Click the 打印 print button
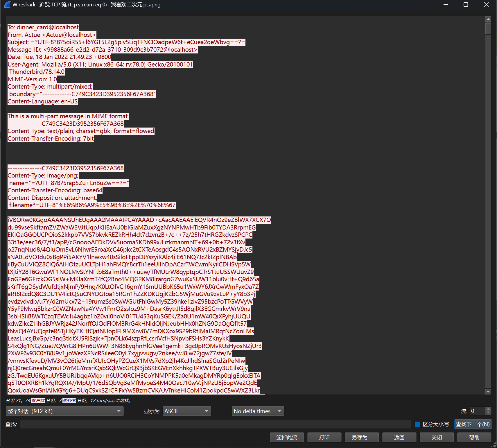Viewport: 497px width, 448px height. (324, 437)
